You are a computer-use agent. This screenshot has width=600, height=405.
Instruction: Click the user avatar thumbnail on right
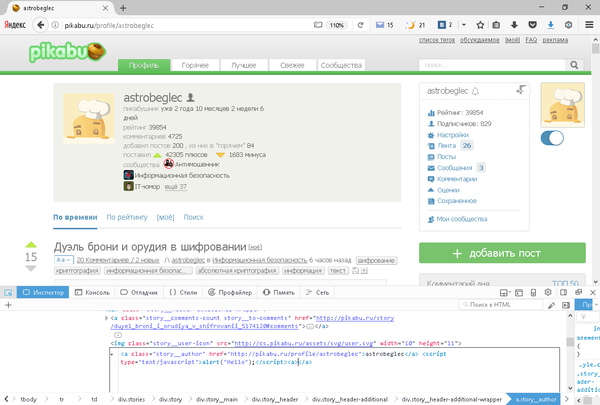pos(564,105)
